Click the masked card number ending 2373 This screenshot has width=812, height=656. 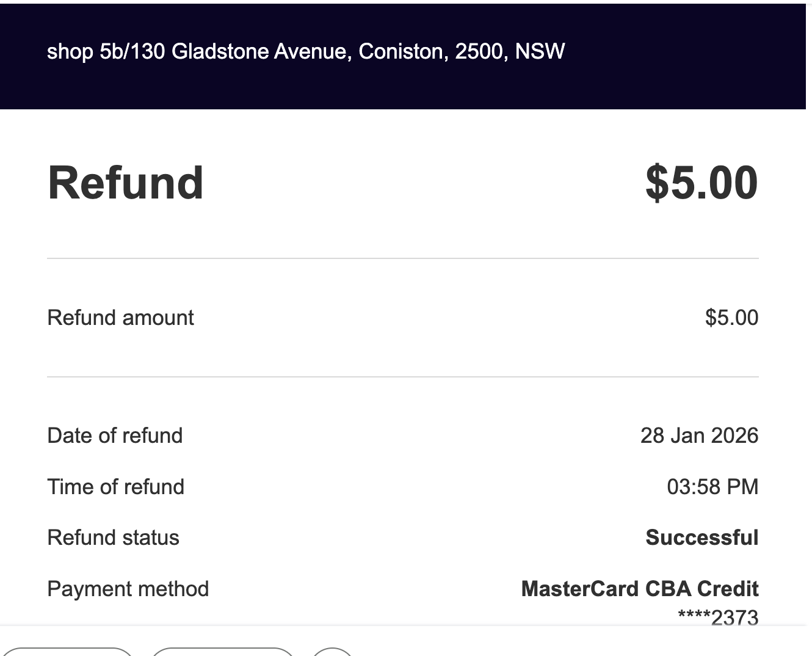click(x=718, y=617)
